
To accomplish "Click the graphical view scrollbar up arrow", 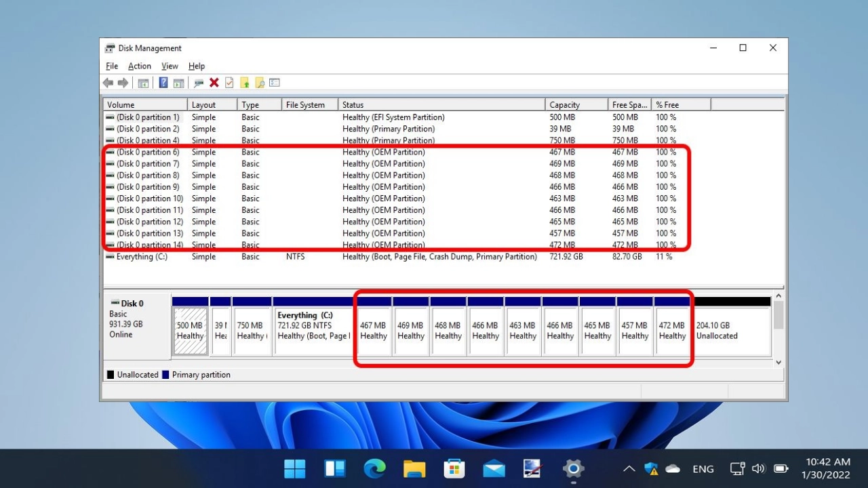I will (778, 296).
